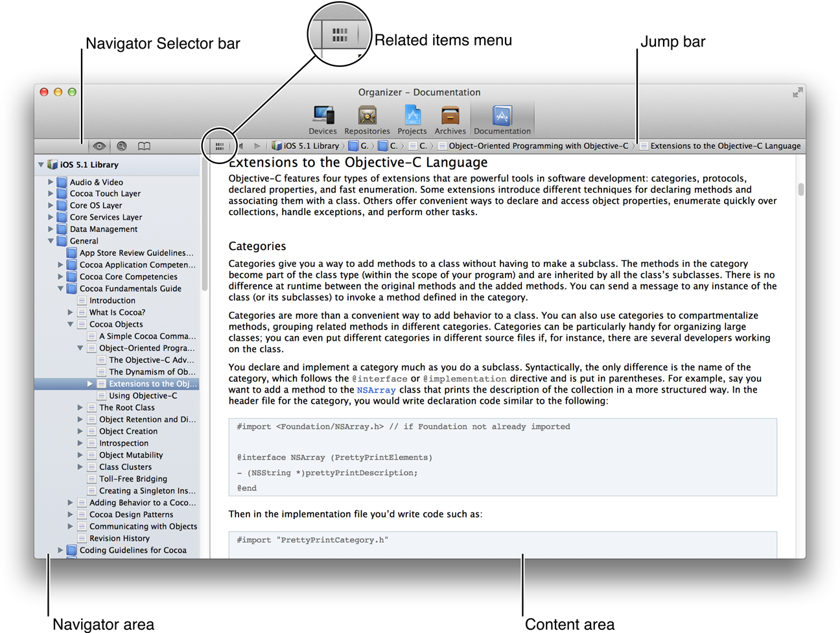840x633 pixels.
Task: Follow the NSArray link
Action: (376, 390)
